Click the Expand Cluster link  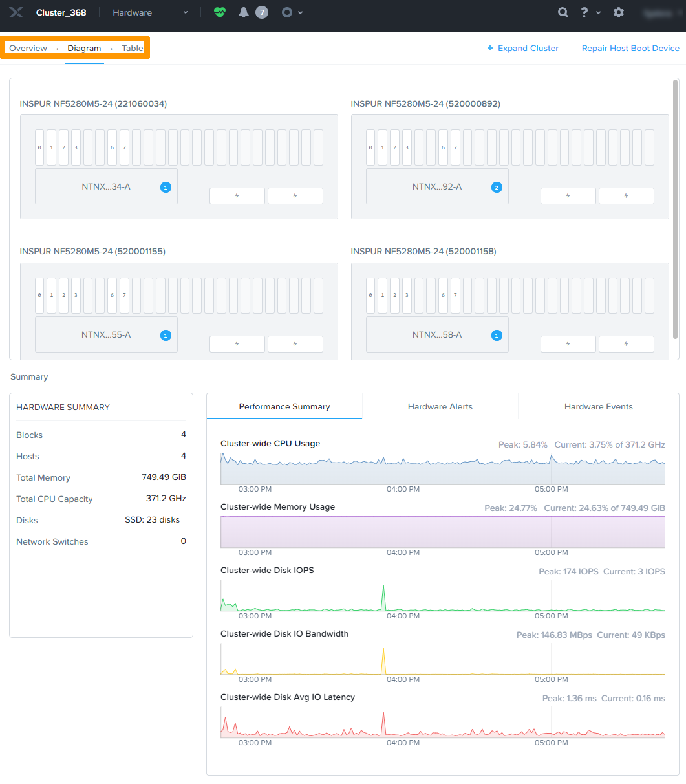tap(522, 49)
